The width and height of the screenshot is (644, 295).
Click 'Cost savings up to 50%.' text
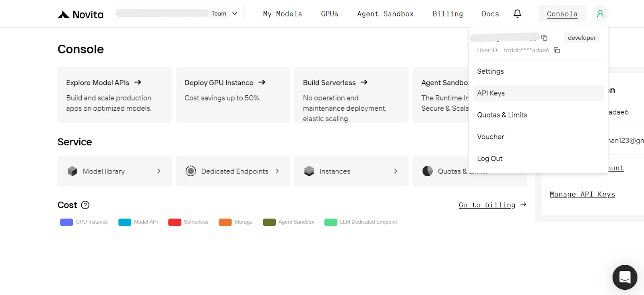(223, 98)
